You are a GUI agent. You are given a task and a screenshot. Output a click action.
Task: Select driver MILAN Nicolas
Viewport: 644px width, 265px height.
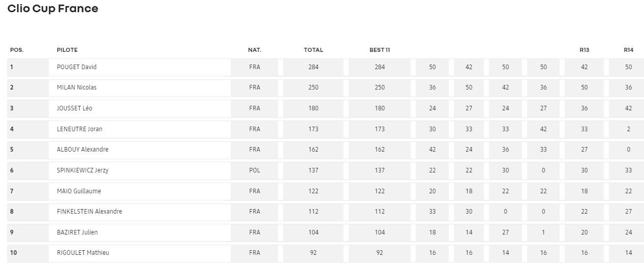77,87
